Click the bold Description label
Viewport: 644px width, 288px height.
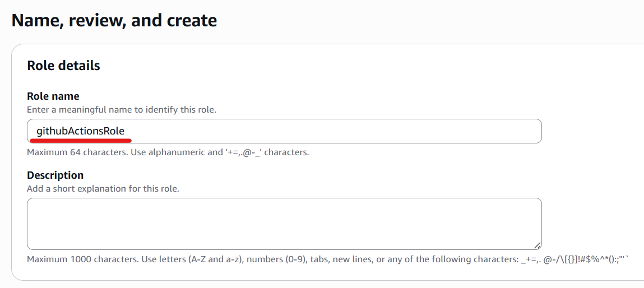(55, 175)
